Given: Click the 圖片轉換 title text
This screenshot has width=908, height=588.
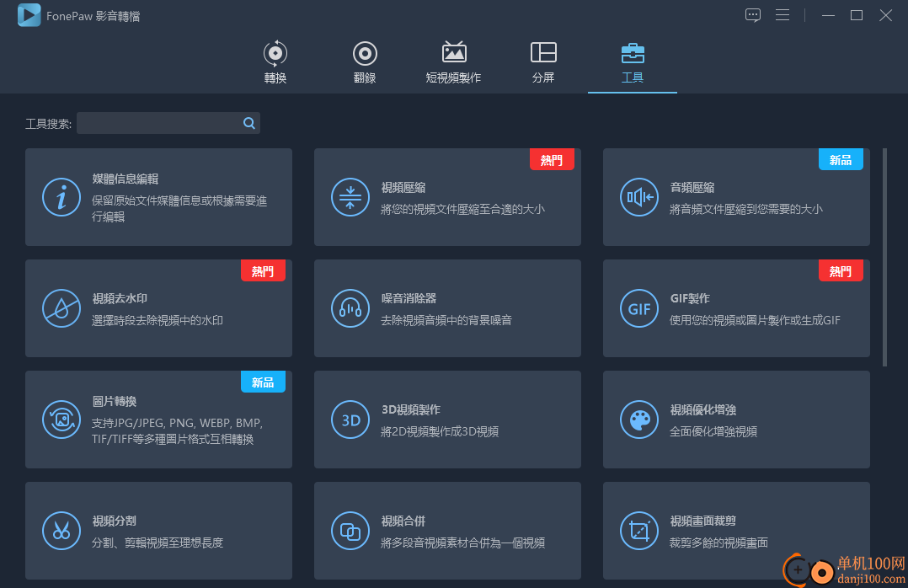Looking at the screenshot, I should click(115, 401).
